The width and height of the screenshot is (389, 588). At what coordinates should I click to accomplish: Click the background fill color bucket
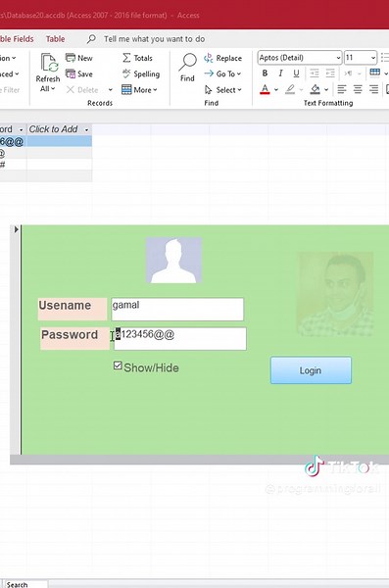(x=316, y=89)
